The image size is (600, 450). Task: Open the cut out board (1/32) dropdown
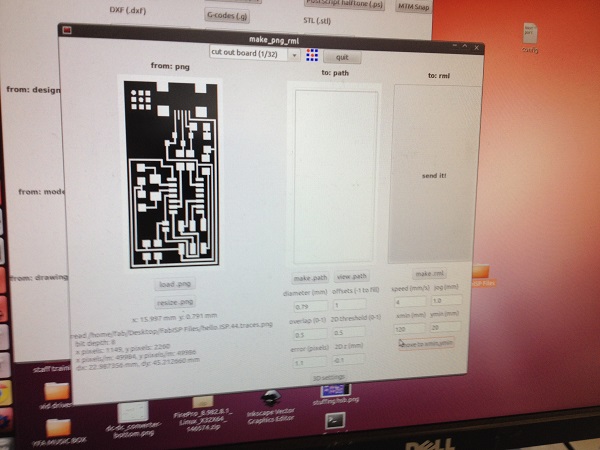(x=254, y=53)
